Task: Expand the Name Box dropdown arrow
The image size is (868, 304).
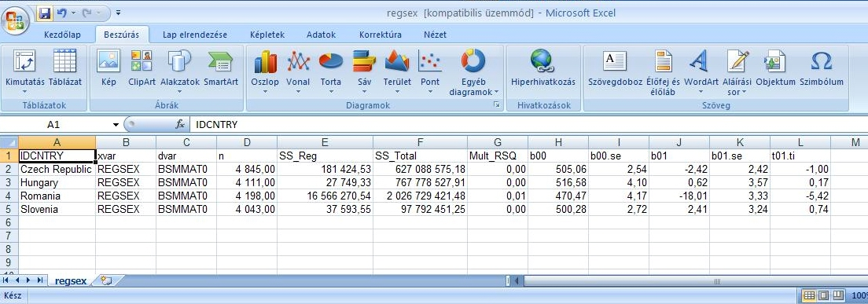Action: click(116, 125)
